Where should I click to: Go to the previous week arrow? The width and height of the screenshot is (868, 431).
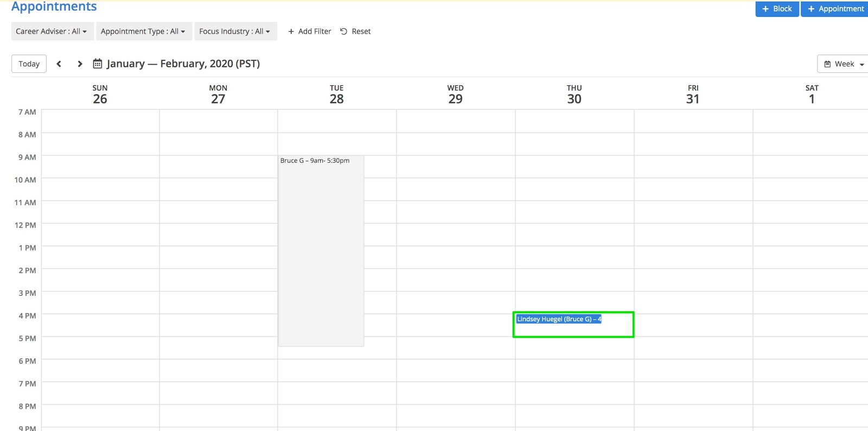(59, 64)
